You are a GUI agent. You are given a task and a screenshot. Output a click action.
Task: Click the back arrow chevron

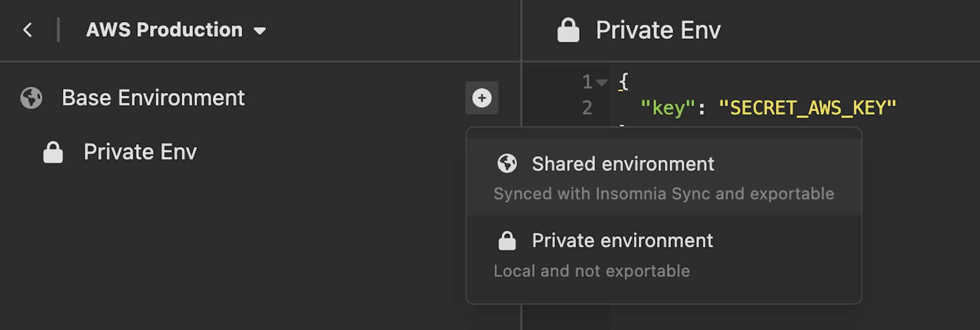pos(28,30)
